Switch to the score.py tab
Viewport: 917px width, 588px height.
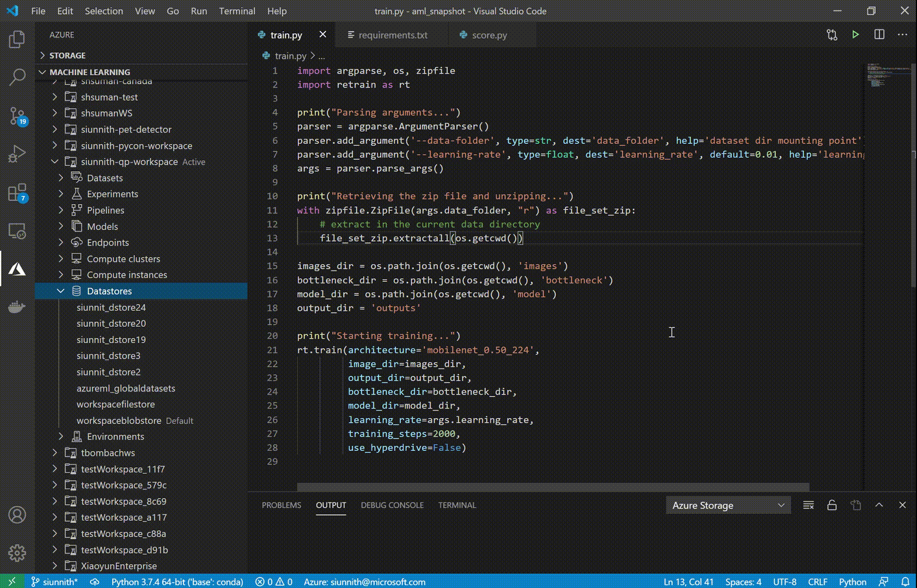[489, 35]
